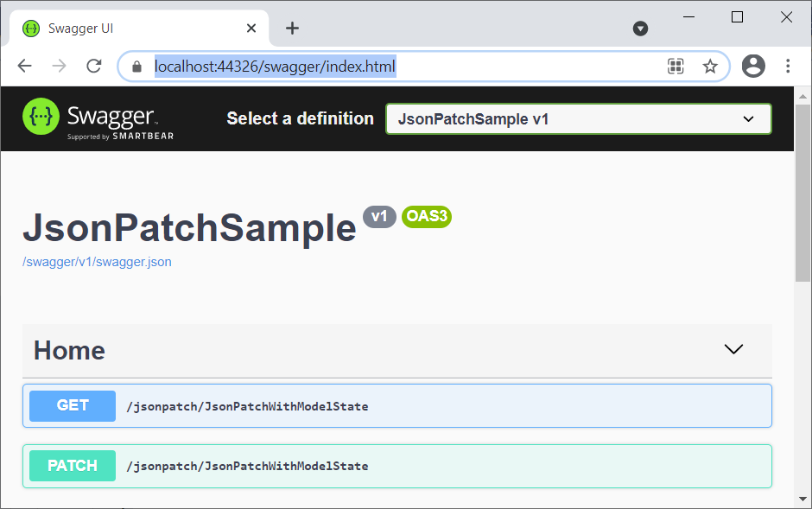Click the browser back arrow
The height and width of the screenshot is (509, 812).
[x=25, y=66]
